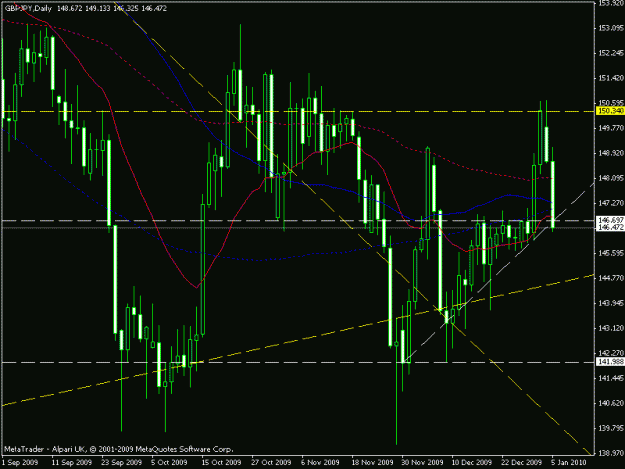Viewport: 625px width, 469px height.
Task: Click the 153.095 price axis value
Action: (x=611, y=28)
